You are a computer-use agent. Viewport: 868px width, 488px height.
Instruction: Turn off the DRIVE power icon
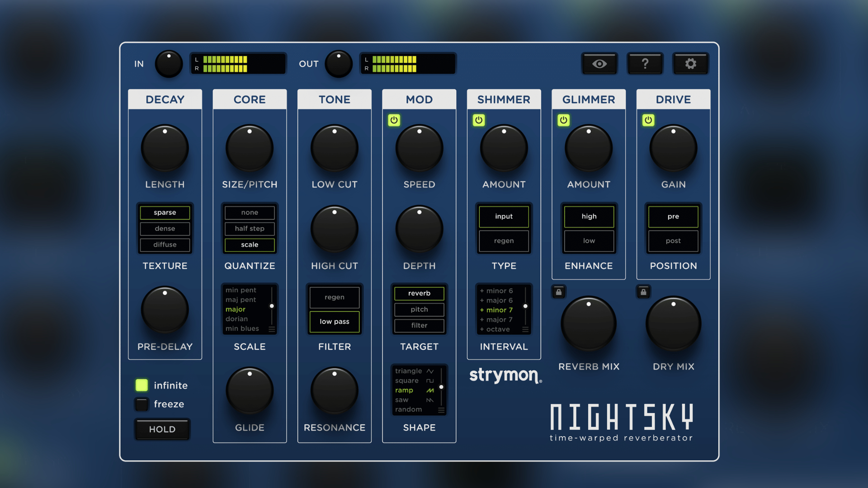coord(648,120)
